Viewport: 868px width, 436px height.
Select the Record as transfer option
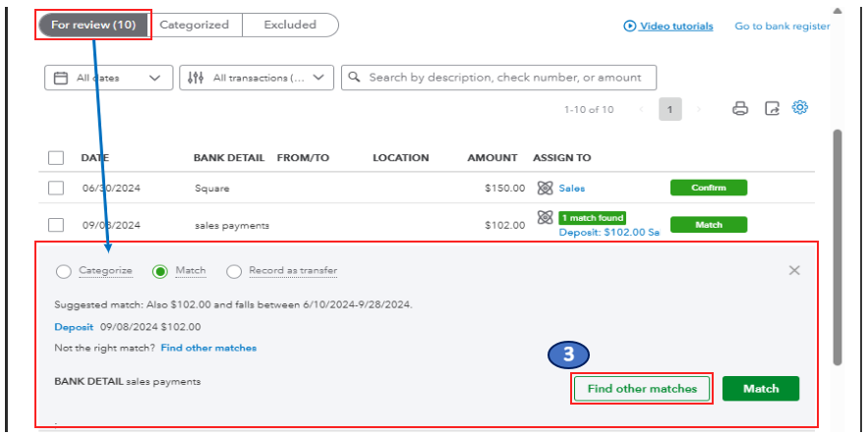tap(234, 271)
